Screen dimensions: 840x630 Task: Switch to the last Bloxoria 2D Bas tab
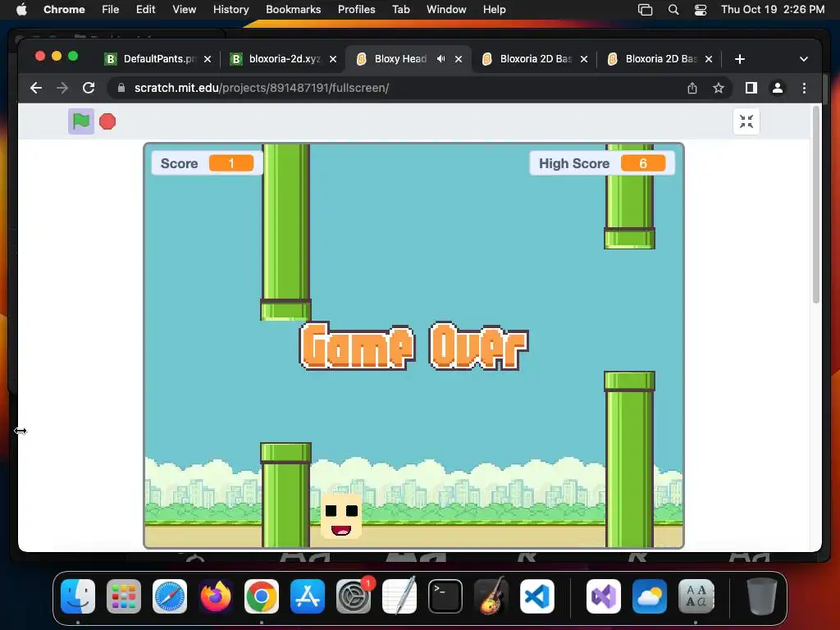(660, 59)
